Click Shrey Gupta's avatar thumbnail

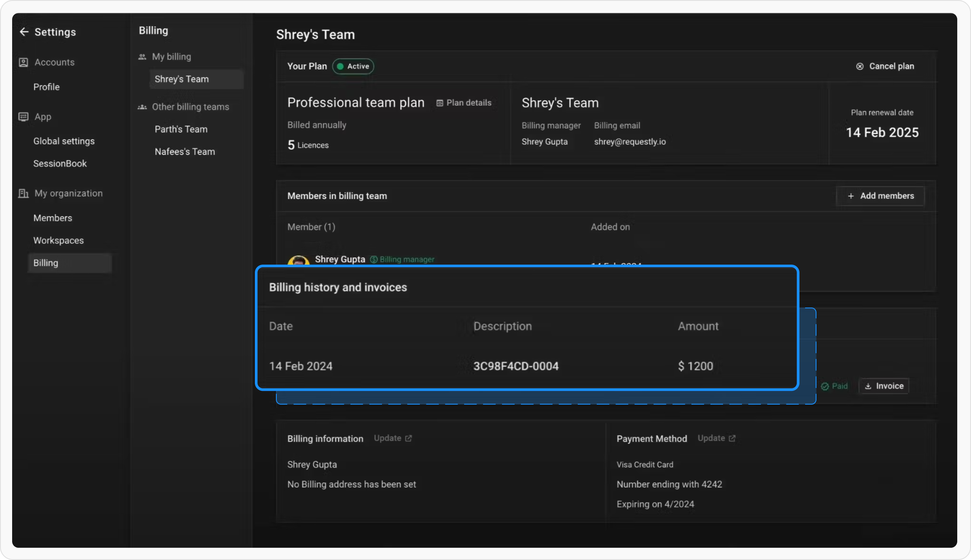point(298,261)
